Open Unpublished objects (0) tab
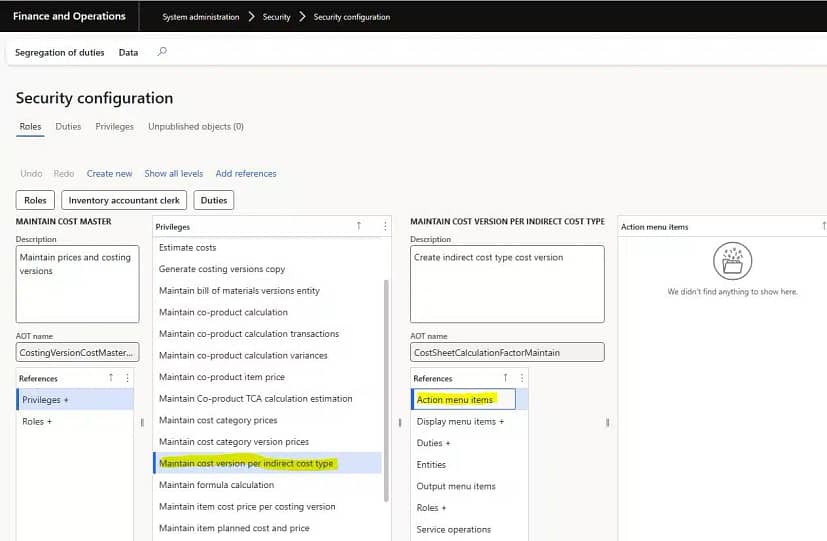Image resolution: width=827 pixels, height=541 pixels. coord(196,127)
